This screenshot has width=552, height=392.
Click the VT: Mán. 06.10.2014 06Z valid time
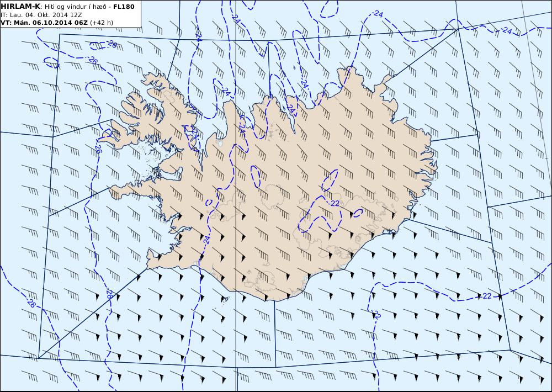(44, 23)
